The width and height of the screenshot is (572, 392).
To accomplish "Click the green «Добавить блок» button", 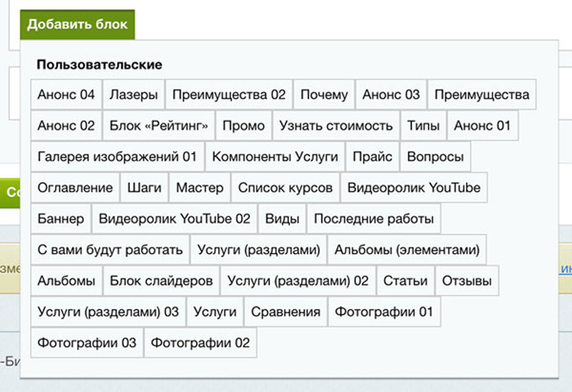I will pyautogui.click(x=77, y=24).
